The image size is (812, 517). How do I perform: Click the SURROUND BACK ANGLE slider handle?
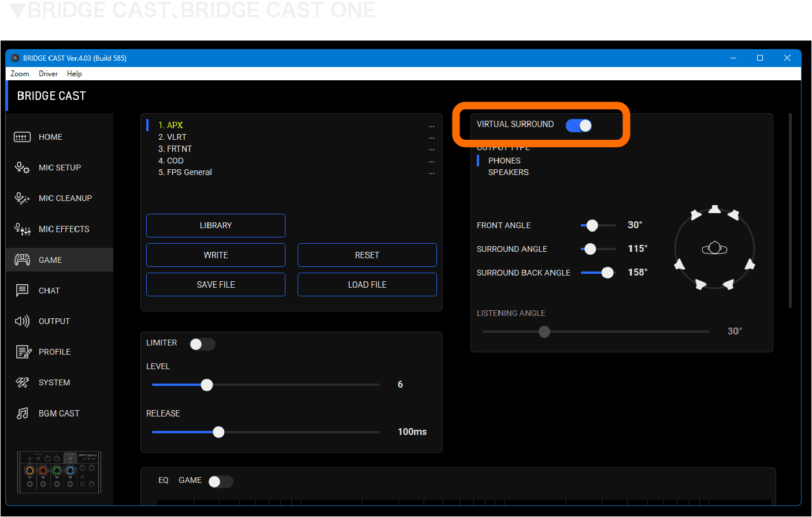607,273
